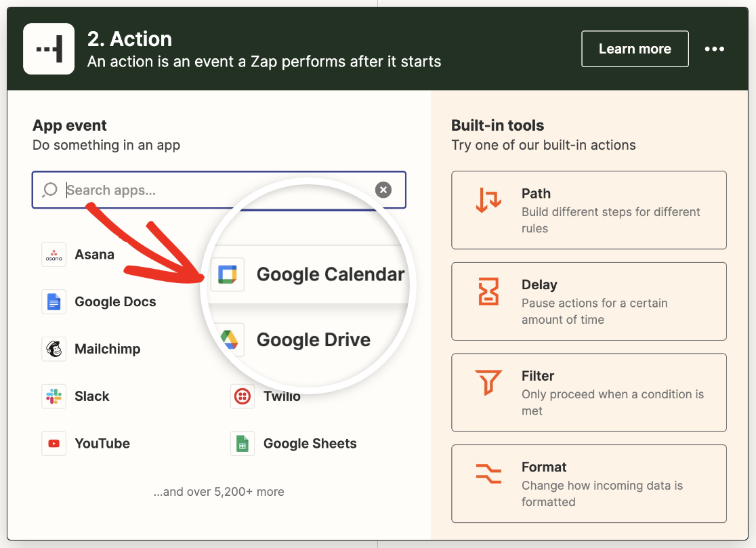Select the YouTube icon
756x548 pixels.
(x=54, y=444)
